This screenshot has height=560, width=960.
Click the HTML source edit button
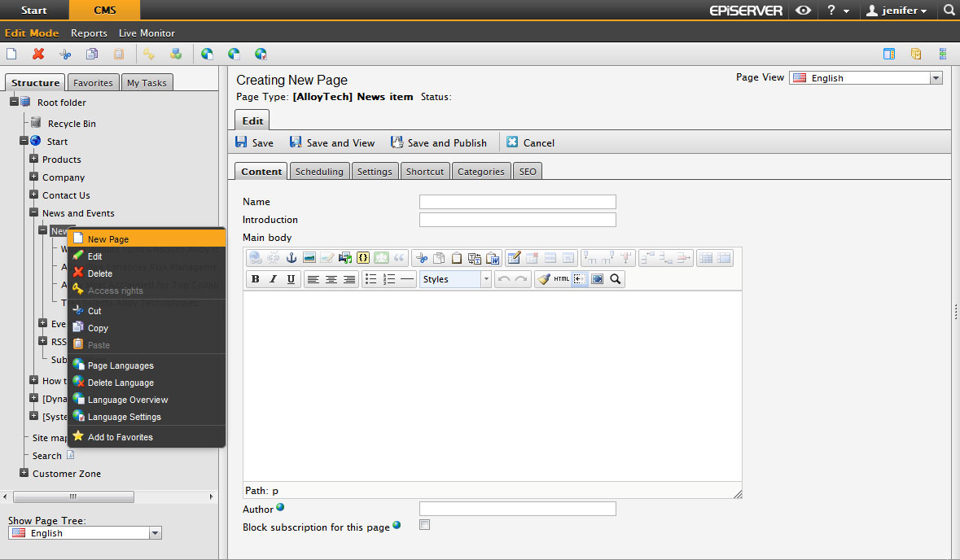point(561,279)
